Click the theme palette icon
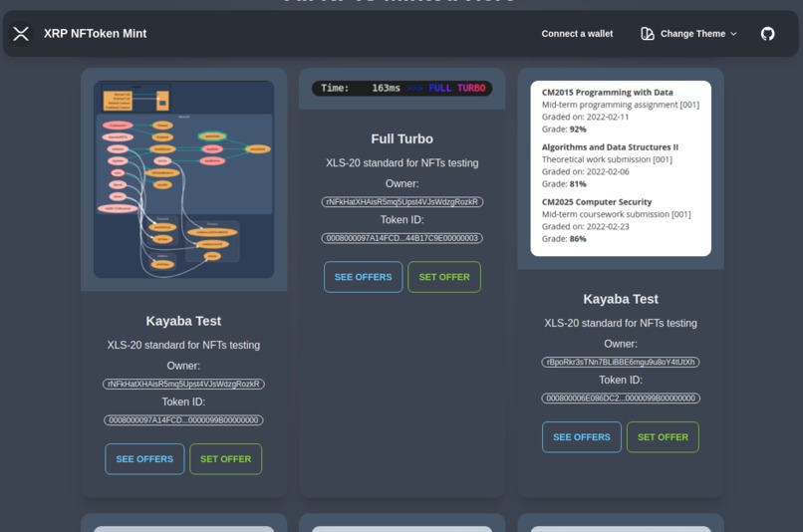 click(x=648, y=34)
